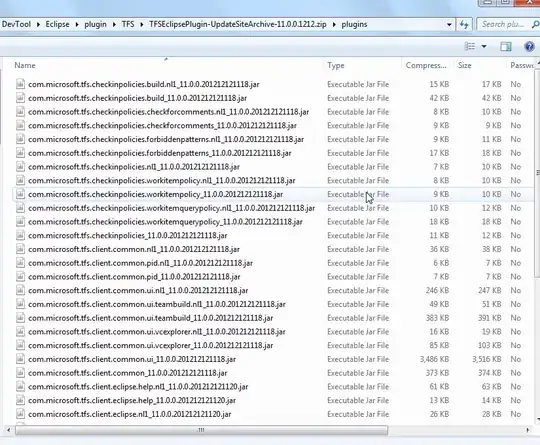Image resolution: width=540 pixels, height=445 pixels.
Task: Click the DevTool breadcrumb segment
Action: [16, 24]
